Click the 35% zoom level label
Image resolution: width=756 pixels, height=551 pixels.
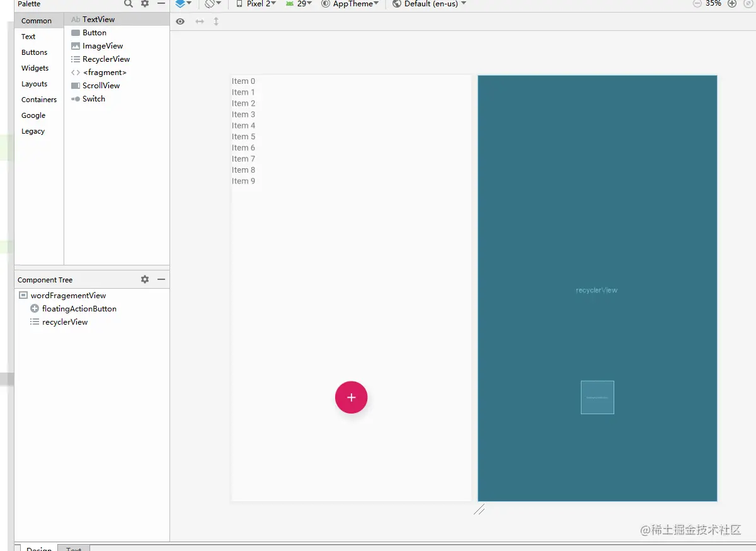(x=714, y=4)
